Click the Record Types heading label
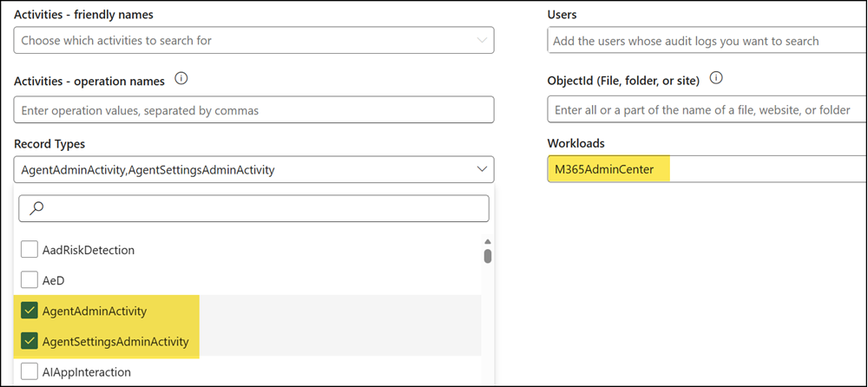 coord(49,144)
